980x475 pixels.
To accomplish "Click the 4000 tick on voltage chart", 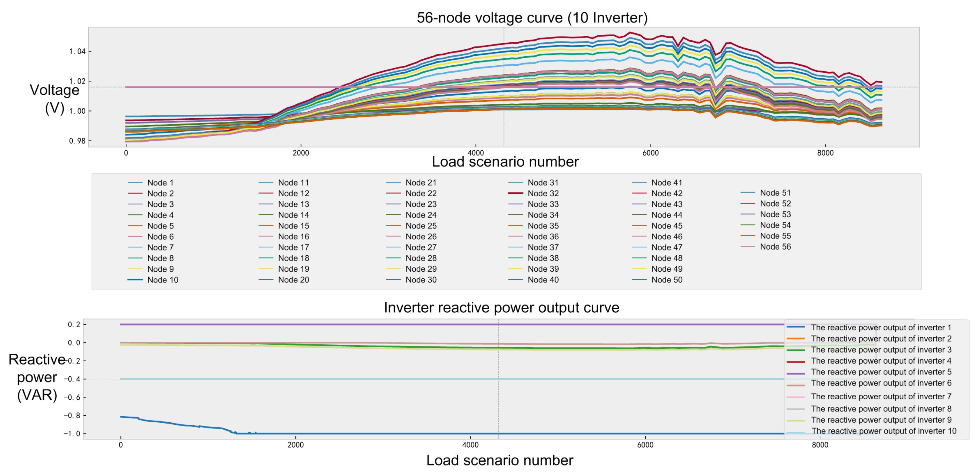I will click(x=476, y=153).
